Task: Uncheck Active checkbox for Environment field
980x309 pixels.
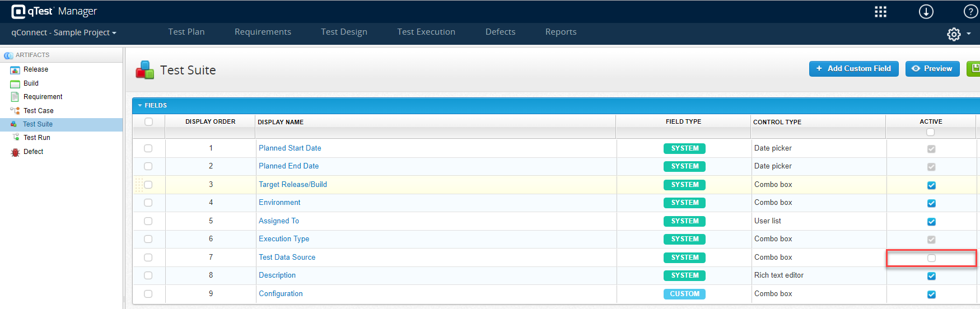Action: point(931,203)
